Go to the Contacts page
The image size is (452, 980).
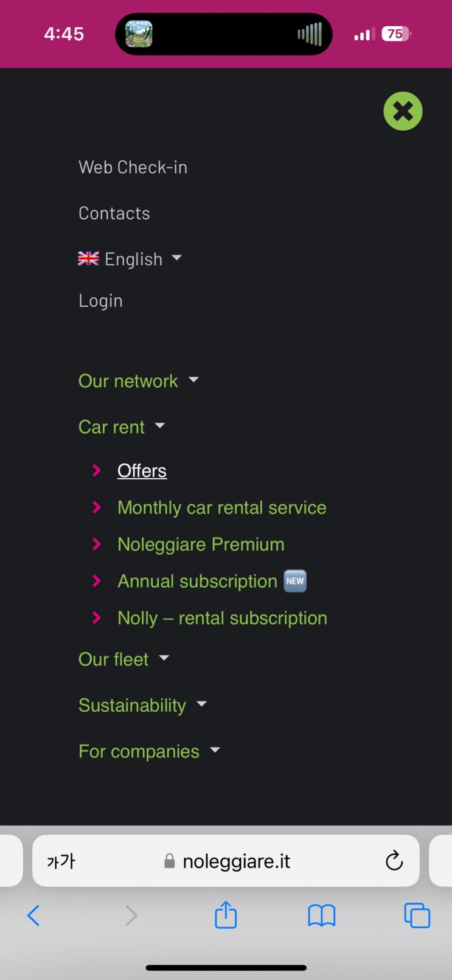(114, 214)
